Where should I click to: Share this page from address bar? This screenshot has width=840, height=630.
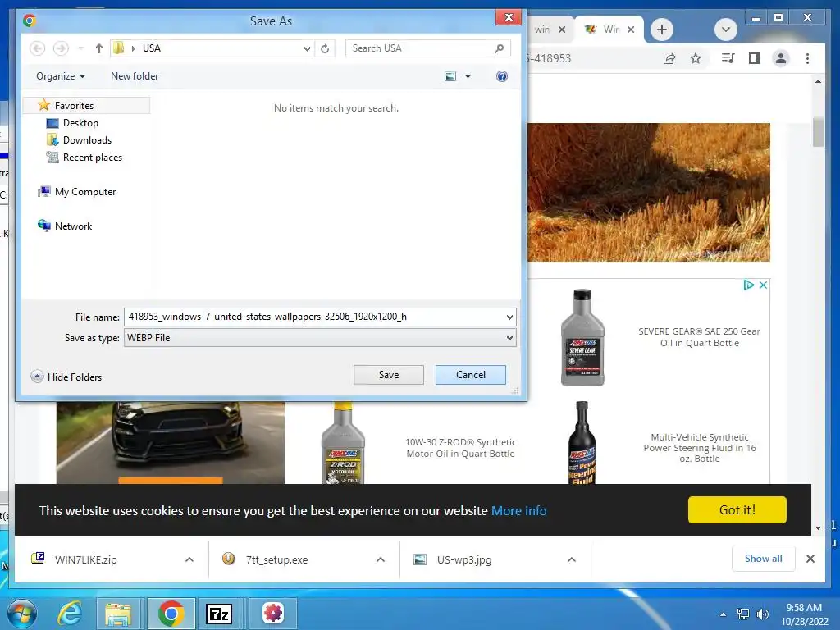click(669, 58)
